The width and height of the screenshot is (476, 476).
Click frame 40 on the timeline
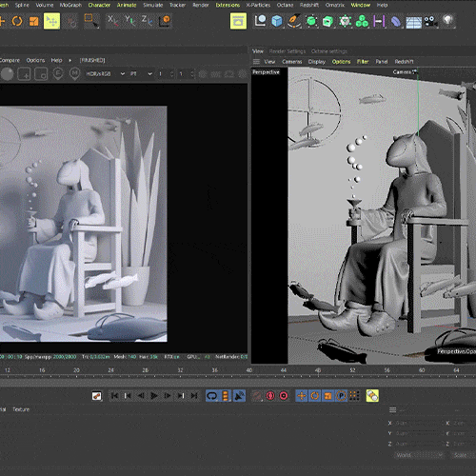(249, 370)
